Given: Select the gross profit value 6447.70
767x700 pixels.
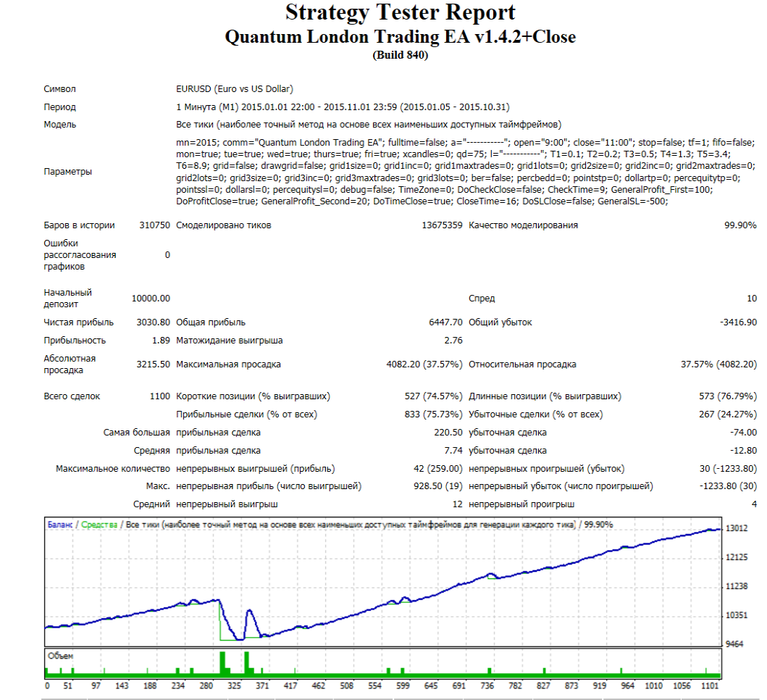Looking at the screenshot, I should [x=445, y=322].
